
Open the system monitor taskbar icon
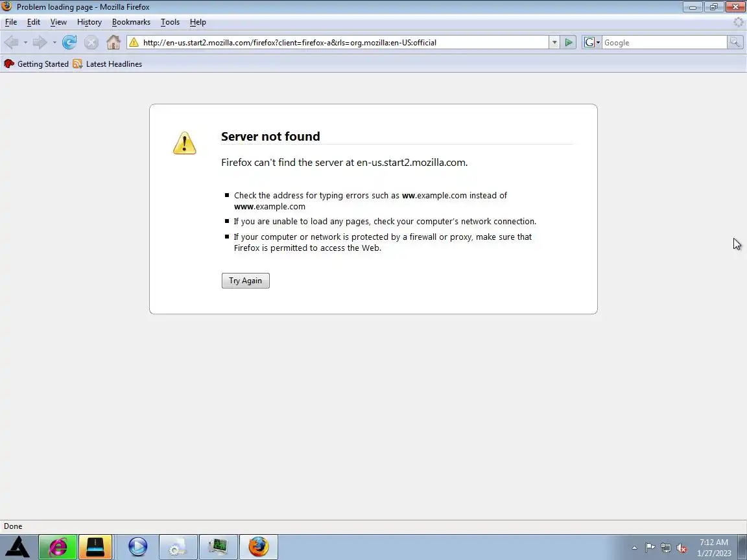pos(218,546)
